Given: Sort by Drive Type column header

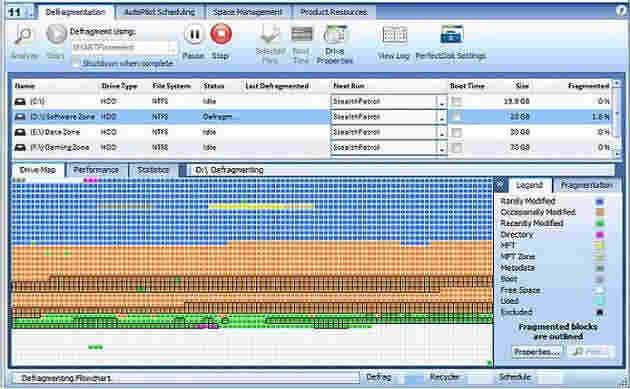Looking at the screenshot, I should pos(119,86).
